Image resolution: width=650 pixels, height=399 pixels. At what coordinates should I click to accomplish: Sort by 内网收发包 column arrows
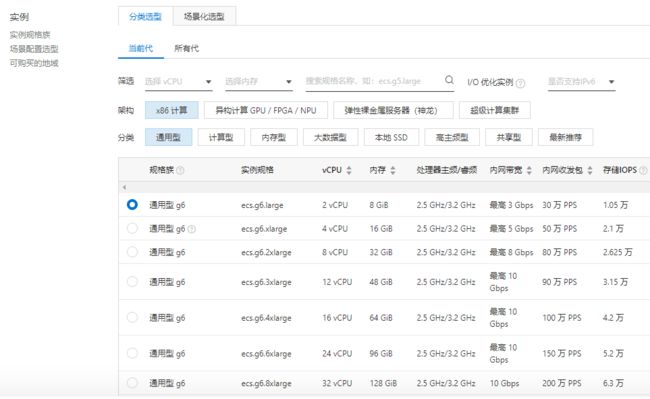pyautogui.click(x=590, y=170)
